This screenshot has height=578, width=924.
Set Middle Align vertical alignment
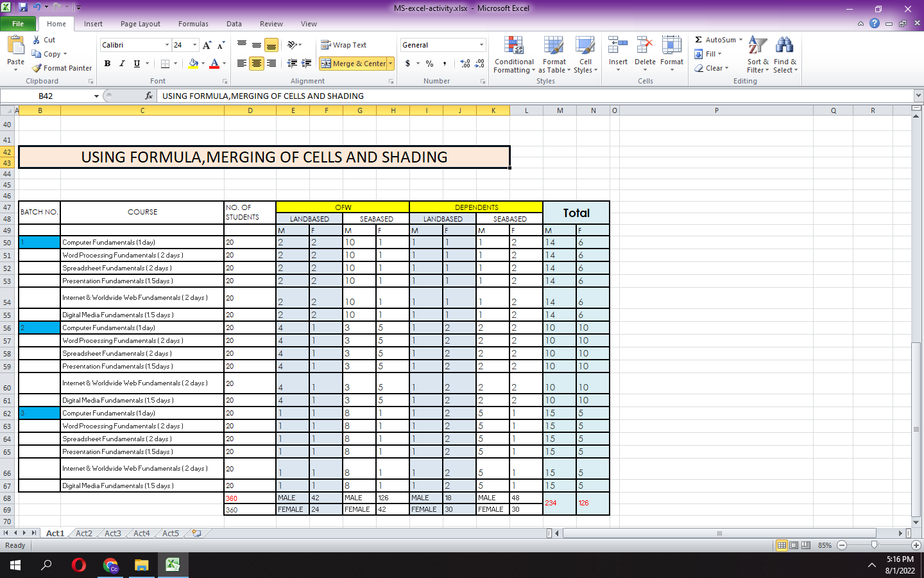click(x=257, y=45)
